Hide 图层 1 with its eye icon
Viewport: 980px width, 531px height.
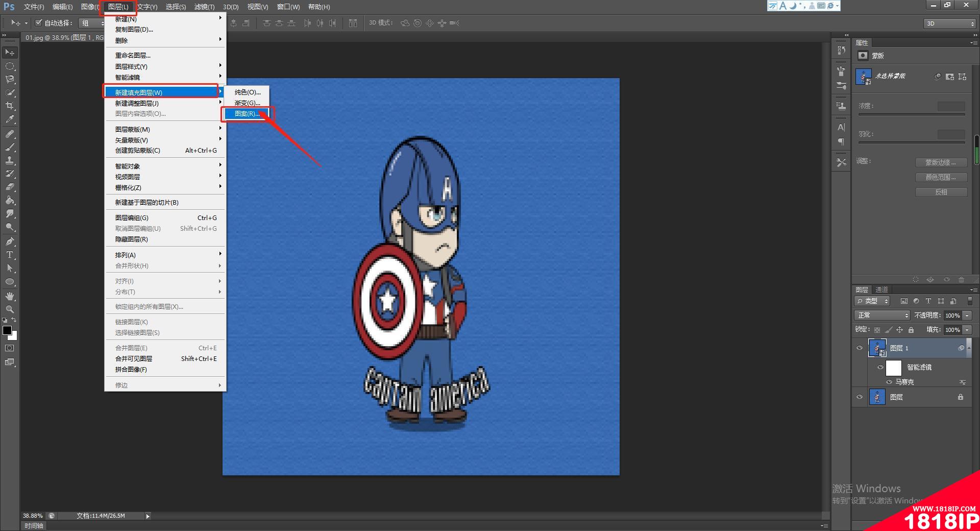860,348
